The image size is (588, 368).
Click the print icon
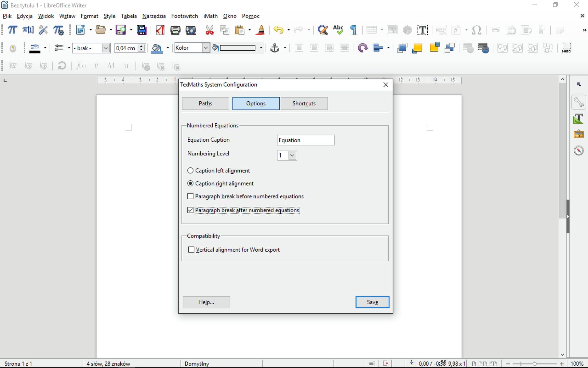pos(175,30)
